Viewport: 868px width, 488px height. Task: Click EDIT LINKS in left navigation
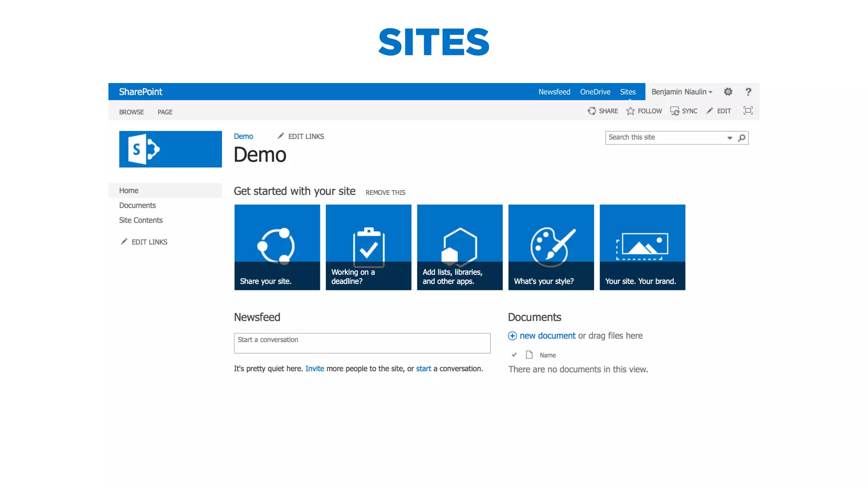click(149, 242)
